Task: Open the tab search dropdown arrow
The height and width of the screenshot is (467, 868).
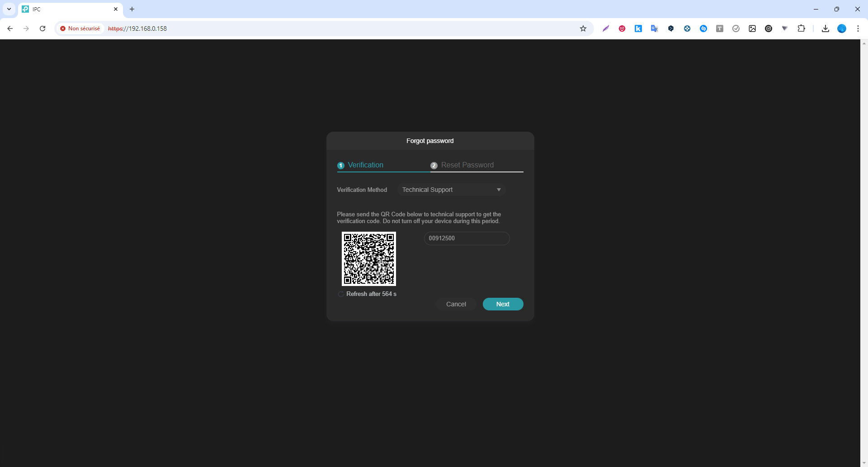Action: click(x=9, y=9)
